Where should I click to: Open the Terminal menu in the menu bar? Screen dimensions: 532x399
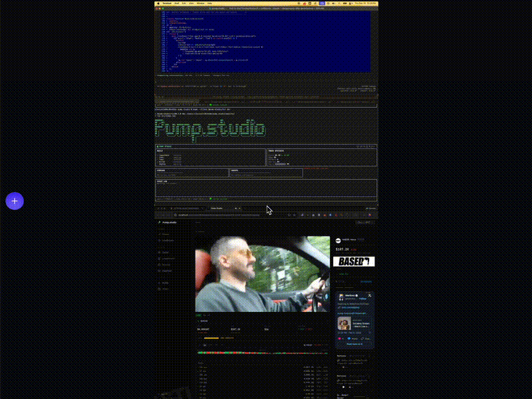click(167, 3)
